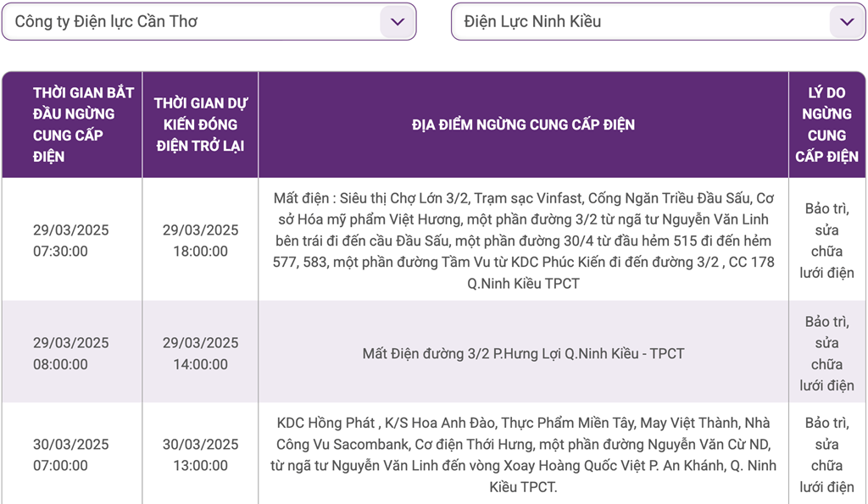Click the chevron arrow beside Điện Lực Ninh Kiều

coord(846,22)
